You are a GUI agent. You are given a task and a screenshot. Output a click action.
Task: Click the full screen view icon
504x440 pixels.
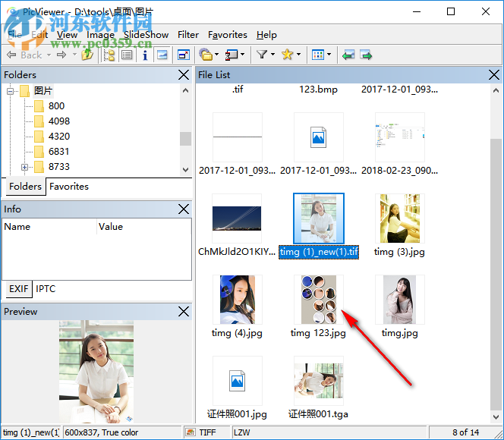point(184,55)
